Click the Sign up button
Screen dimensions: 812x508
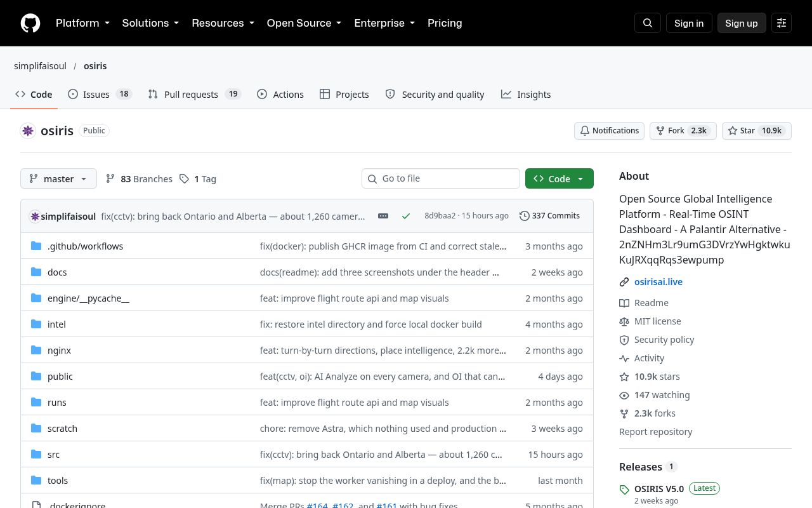pyautogui.click(x=742, y=23)
